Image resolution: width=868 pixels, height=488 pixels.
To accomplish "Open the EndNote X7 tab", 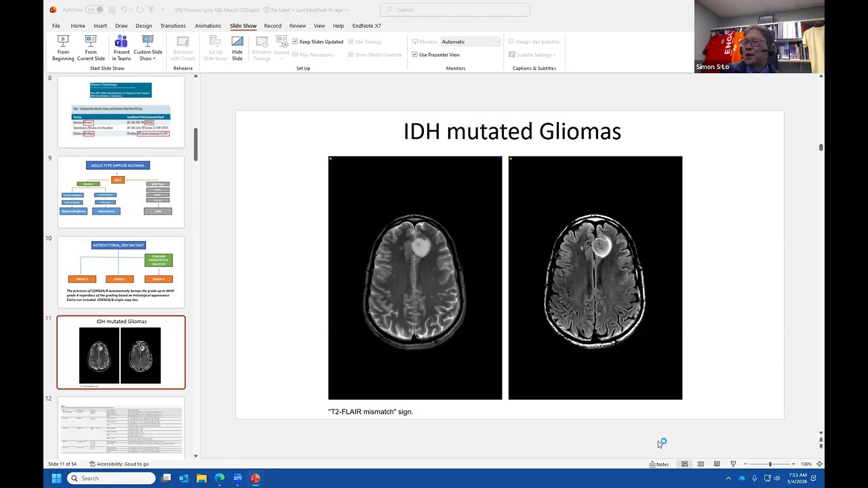I will (367, 26).
